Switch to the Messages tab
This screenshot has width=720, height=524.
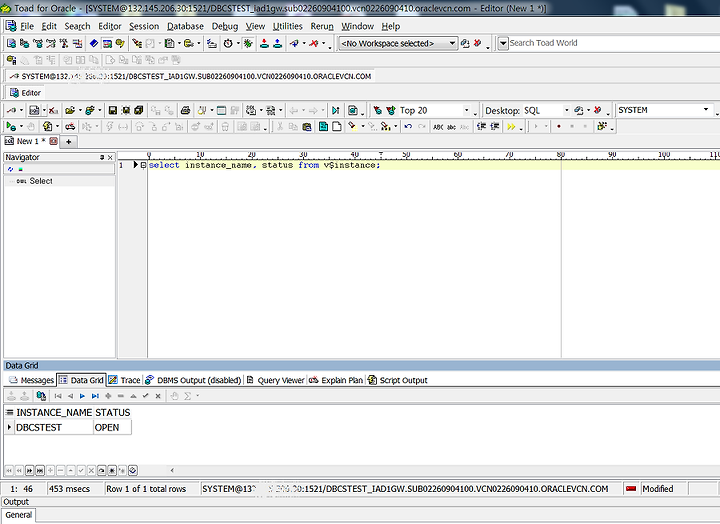pyautogui.click(x=32, y=380)
